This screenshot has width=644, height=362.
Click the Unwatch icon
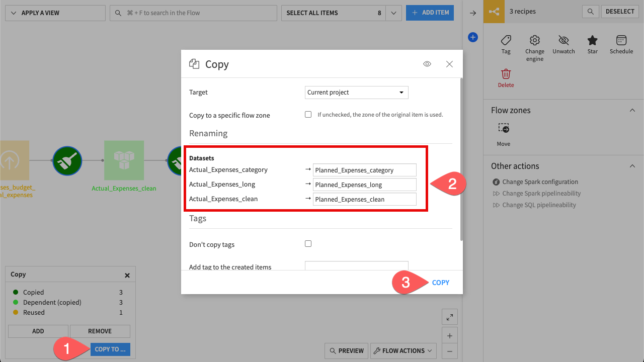[x=563, y=44]
